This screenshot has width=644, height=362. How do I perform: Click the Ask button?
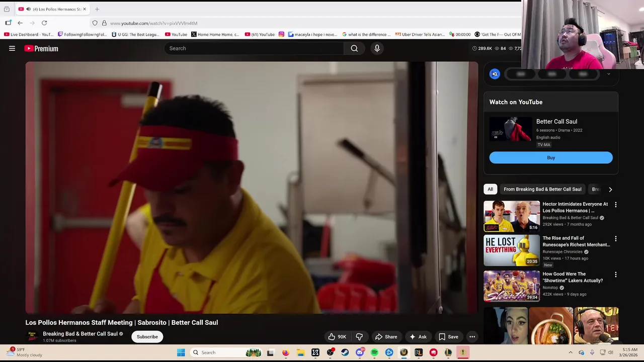(418, 337)
